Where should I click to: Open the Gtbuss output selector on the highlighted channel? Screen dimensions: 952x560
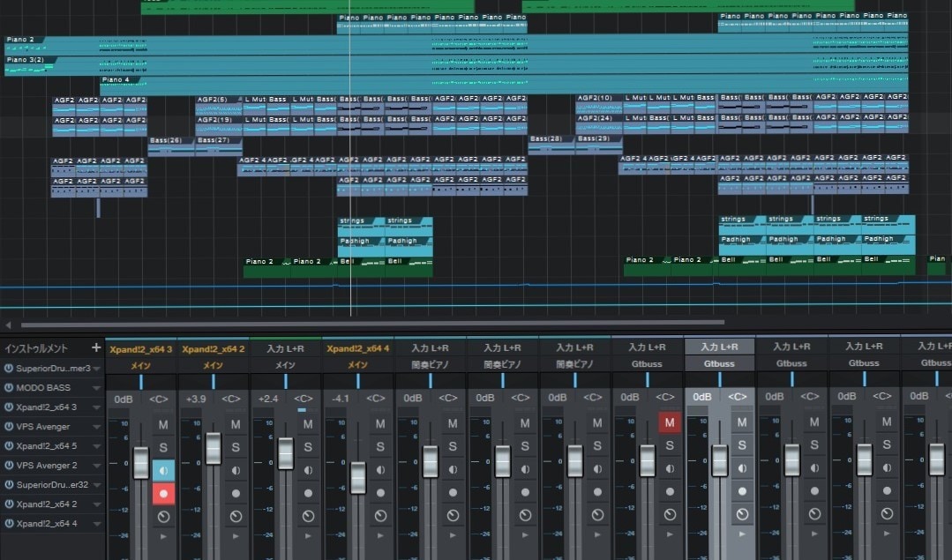tap(719, 363)
